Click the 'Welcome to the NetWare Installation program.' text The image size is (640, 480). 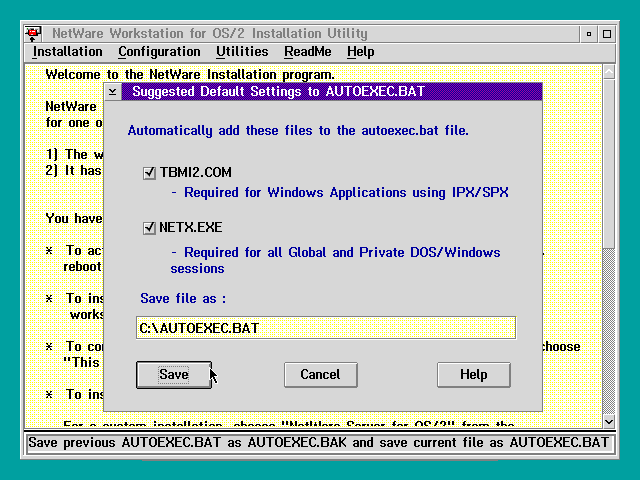click(x=190, y=75)
